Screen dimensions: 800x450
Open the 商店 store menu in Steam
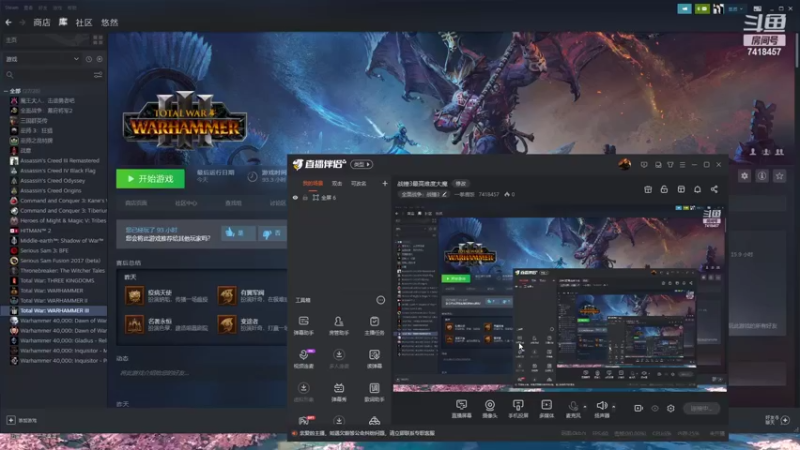pos(42,22)
